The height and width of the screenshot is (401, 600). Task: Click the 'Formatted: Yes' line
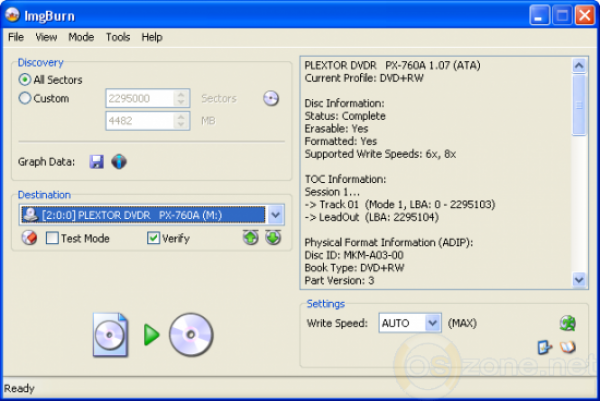341,141
